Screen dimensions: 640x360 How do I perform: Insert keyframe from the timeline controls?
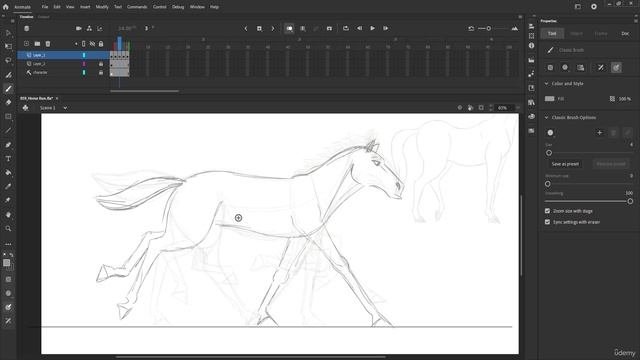[x=259, y=29]
